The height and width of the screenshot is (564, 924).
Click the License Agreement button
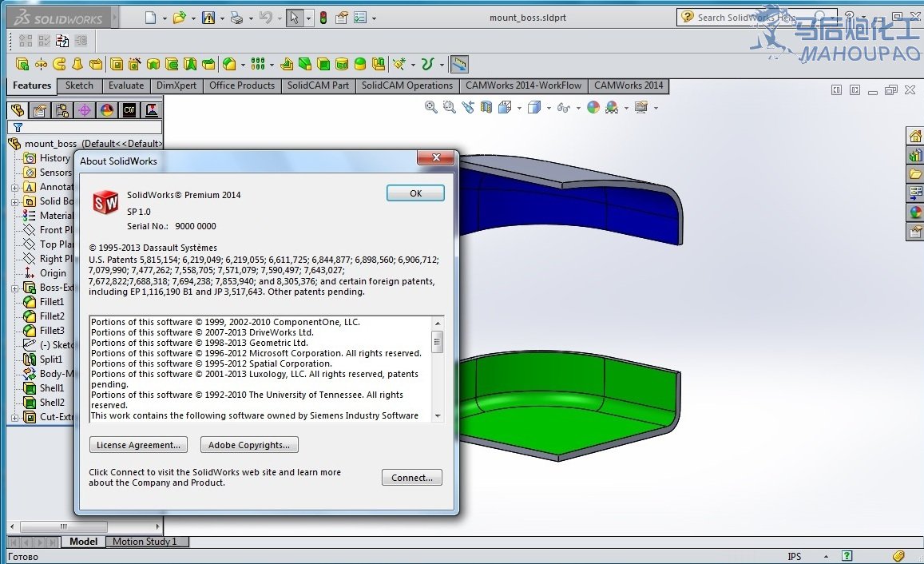(138, 445)
